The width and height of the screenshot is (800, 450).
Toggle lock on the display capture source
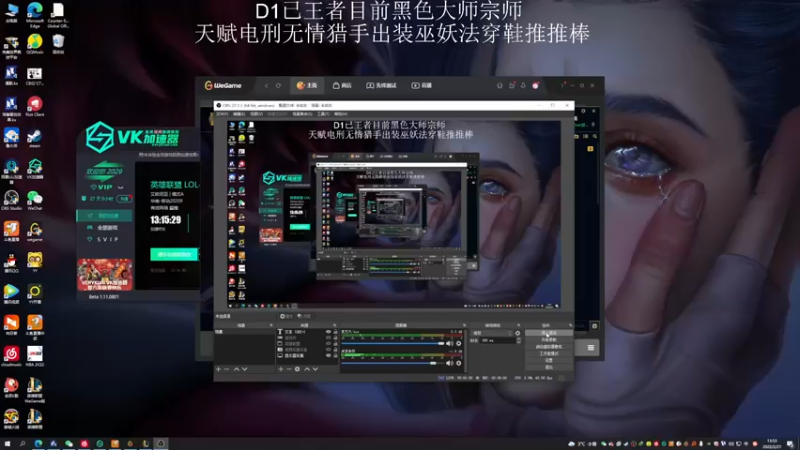pos(335,355)
